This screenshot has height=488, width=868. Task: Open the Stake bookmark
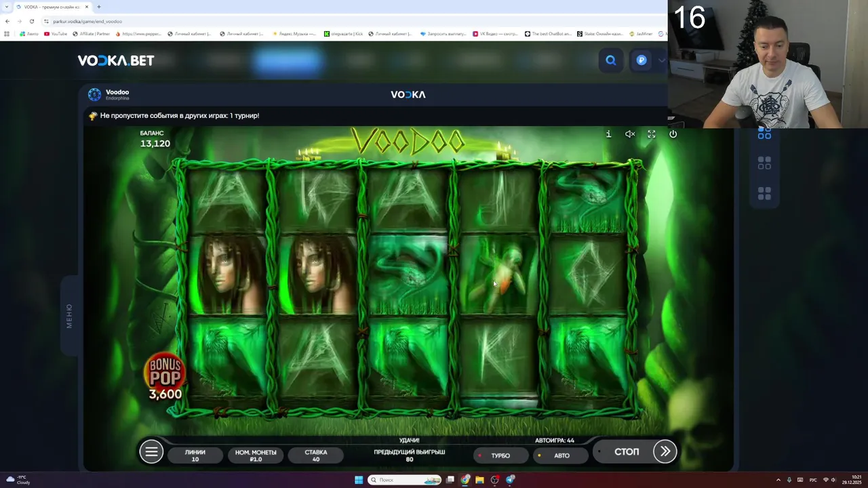[600, 34]
